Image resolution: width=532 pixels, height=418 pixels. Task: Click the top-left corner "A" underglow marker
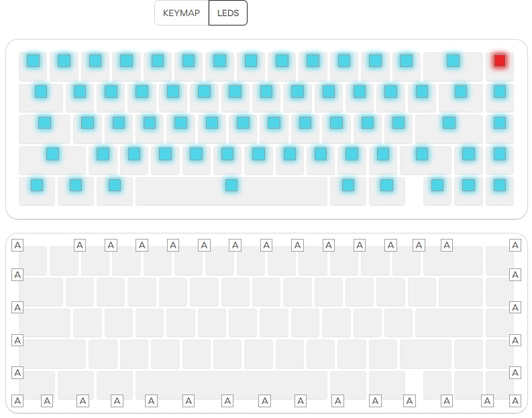[17, 246]
